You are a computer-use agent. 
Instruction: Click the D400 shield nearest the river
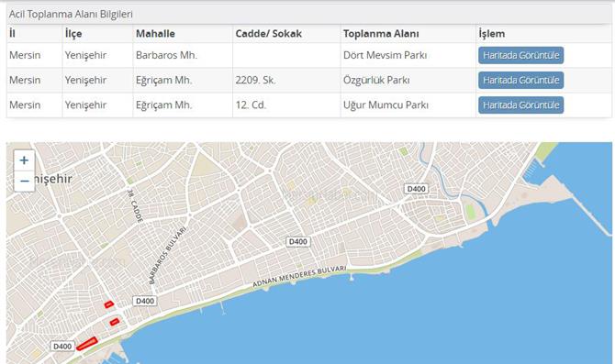[416, 189]
